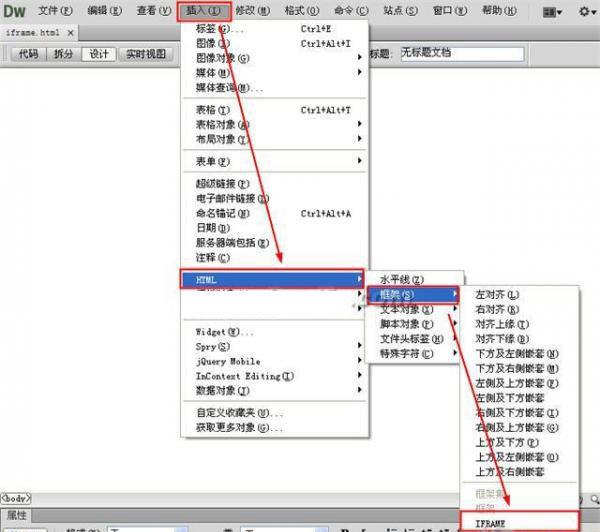Expand 媒体(M) submenu
Viewport: 600px width, 532px height.
[275, 73]
